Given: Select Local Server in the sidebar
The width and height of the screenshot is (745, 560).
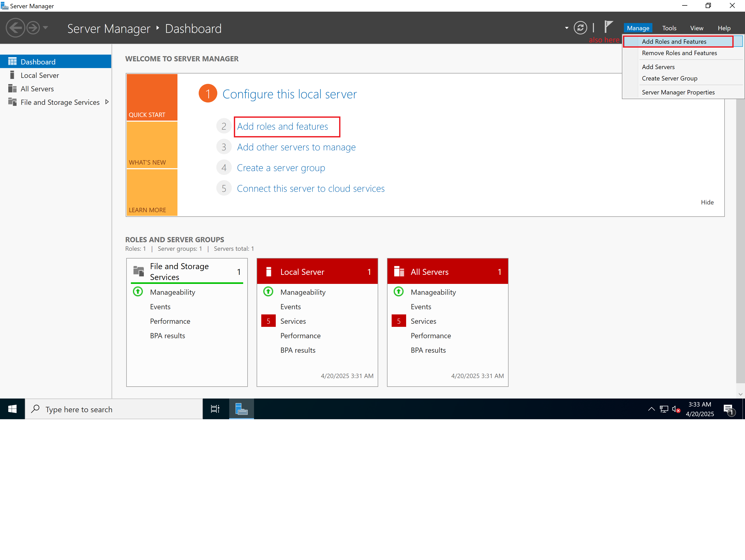Looking at the screenshot, I should click(56, 75).
